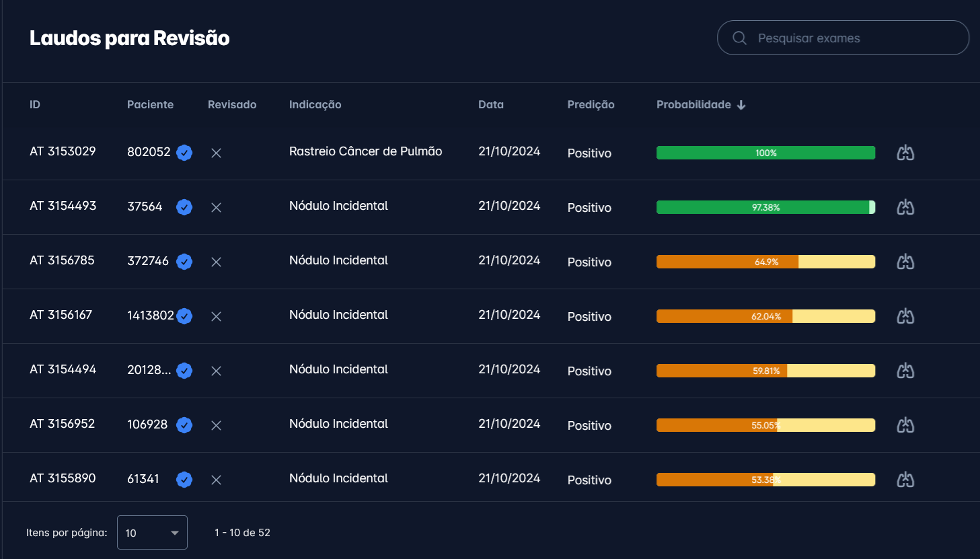This screenshot has width=980, height=559.
Task: Click truncated patient number 20128...
Action: [x=149, y=370]
